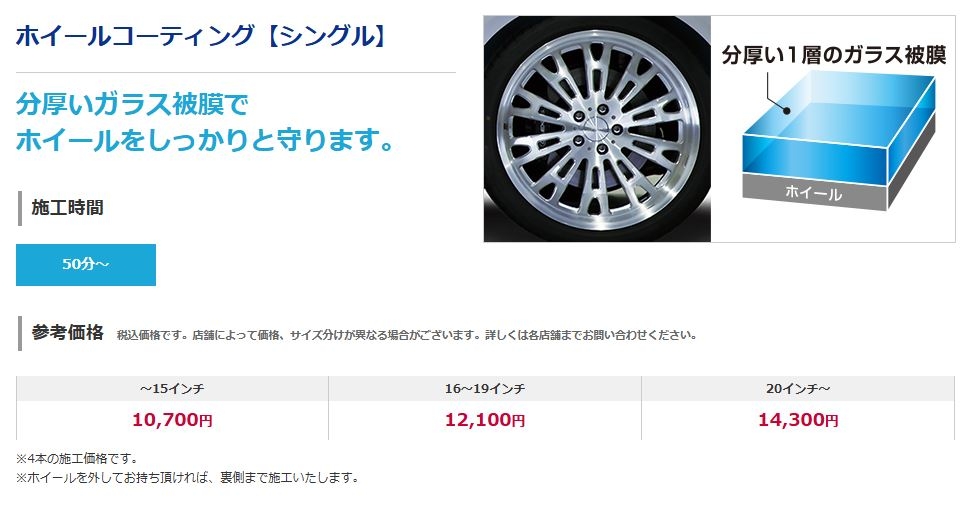Click the pointer dot on the glass layer diagram
Screen dimensions: 973x520
(786, 111)
